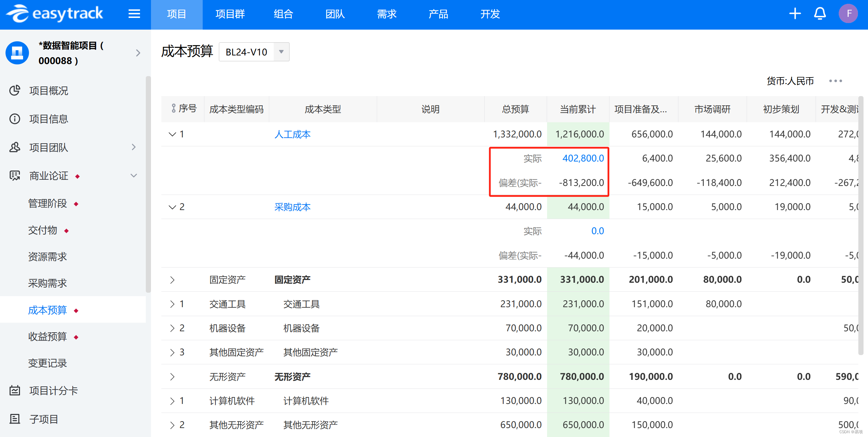Open the notifications bell
Image resolution: width=868 pixels, height=437 pixels.
coord(820,14)
